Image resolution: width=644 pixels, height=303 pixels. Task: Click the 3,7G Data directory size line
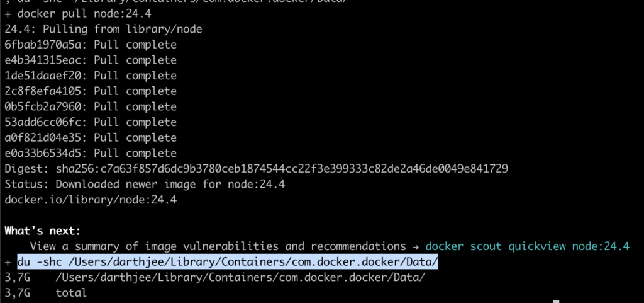click(x=214, y=278)
